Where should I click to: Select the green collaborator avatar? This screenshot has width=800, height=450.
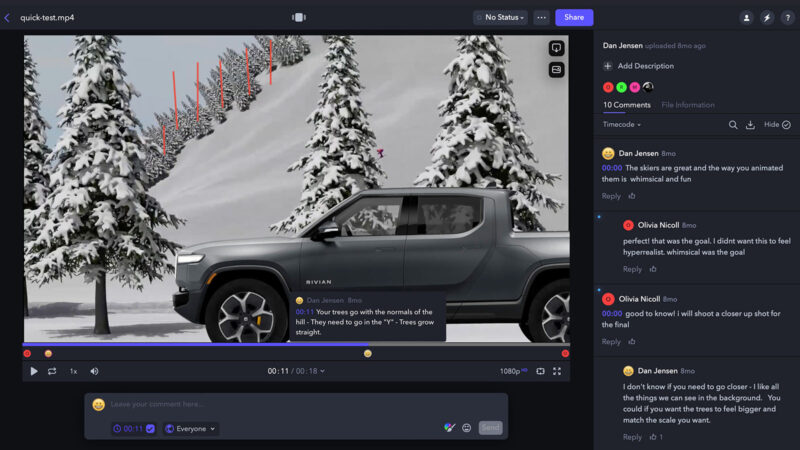click(x=621, y=87)
